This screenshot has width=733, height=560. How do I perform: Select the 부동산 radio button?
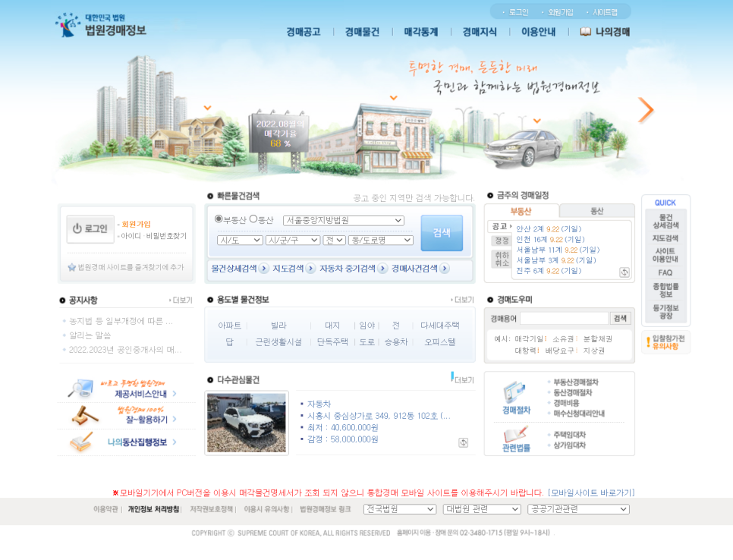point(219,219)
